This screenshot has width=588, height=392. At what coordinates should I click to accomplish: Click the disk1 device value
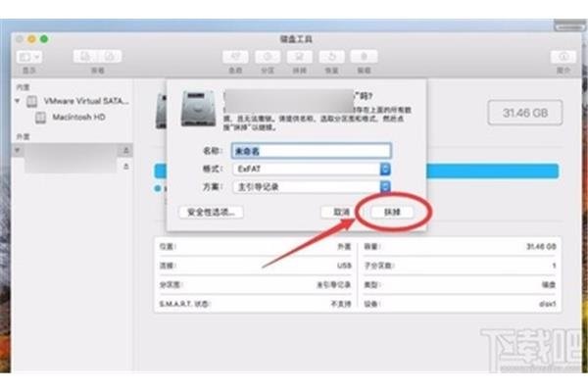coord(547,304)
